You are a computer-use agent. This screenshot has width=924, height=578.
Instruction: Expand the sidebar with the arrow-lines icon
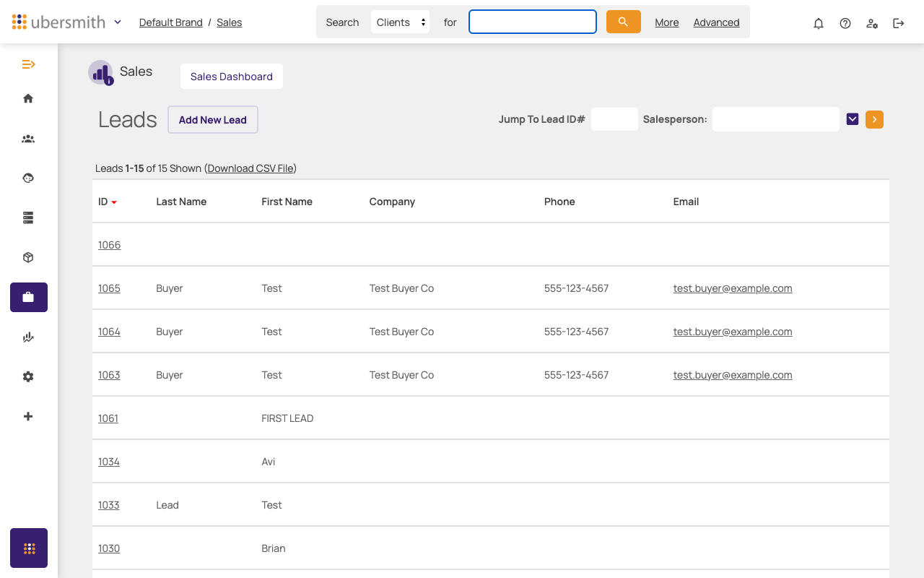coord(28,64)
